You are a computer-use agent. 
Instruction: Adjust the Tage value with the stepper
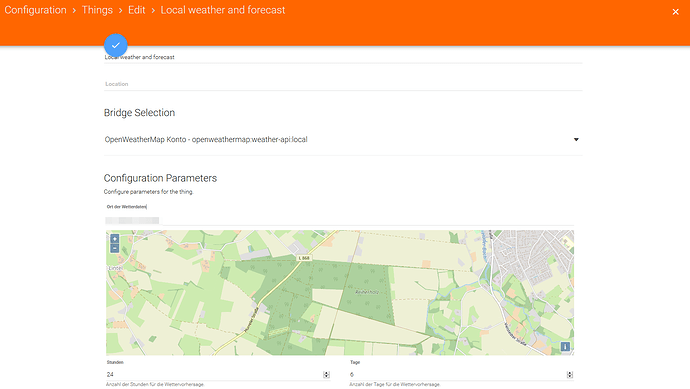(570, 374)
